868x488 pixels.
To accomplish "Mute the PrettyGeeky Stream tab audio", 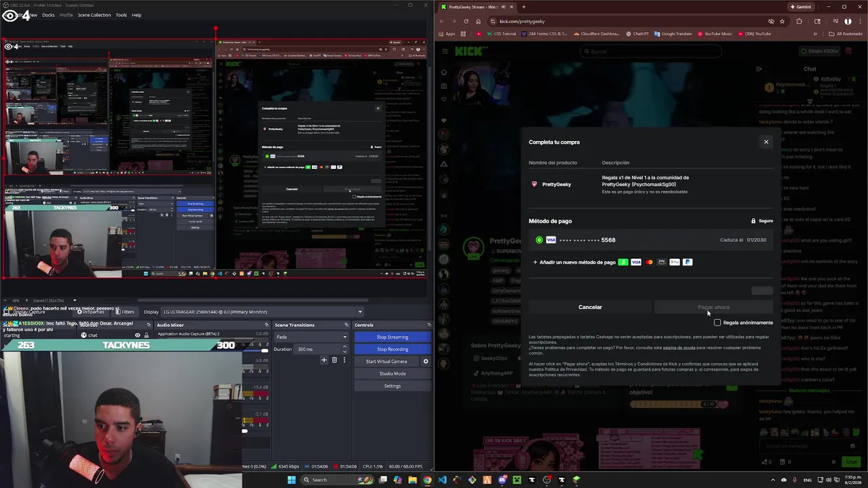I will [x=503, y=7].
